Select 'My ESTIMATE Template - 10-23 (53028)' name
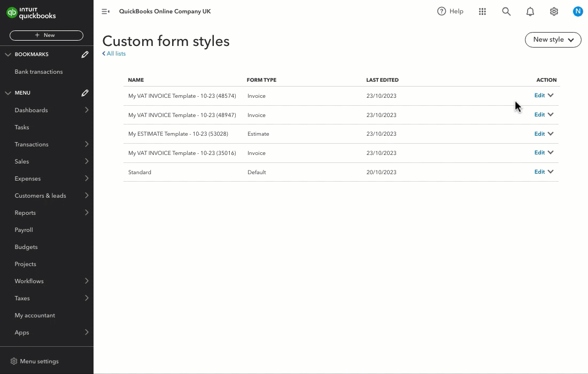 point(178,134)
